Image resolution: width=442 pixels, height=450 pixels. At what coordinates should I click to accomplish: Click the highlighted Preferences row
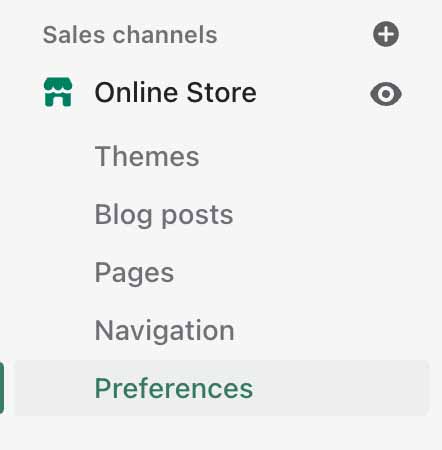(221, 388)
